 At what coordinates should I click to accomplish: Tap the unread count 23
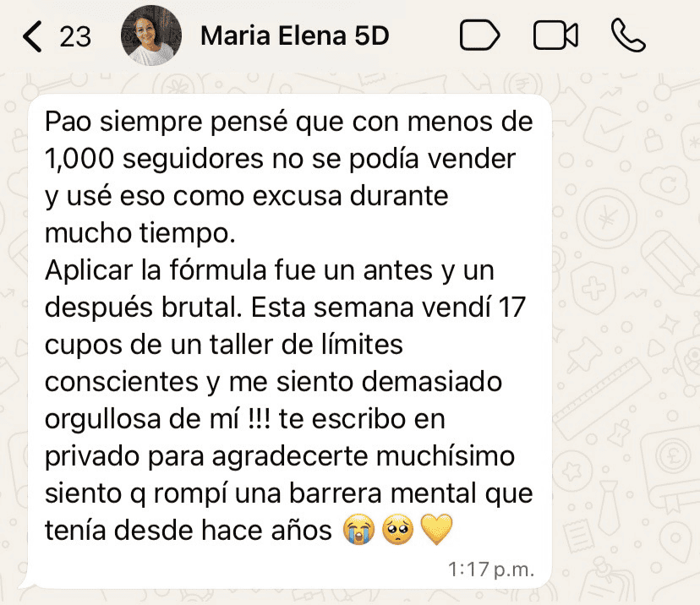(74, 37)
